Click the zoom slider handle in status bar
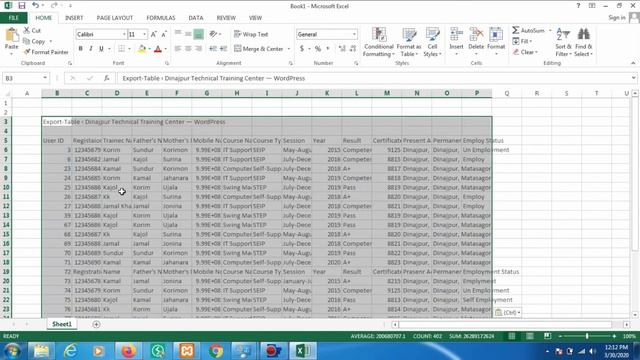 pyautogui.click(x=587, y=336)
